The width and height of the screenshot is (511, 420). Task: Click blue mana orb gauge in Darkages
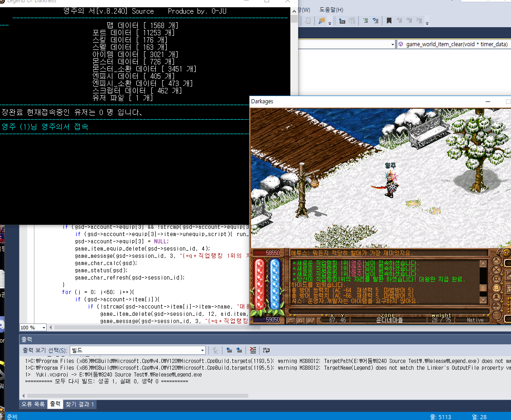point(275,284)
